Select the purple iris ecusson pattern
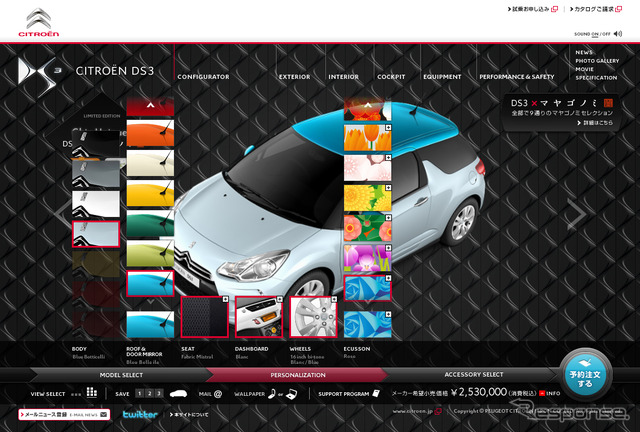The height and width of the screenshot is (432, 640). (x=367, y=258)
